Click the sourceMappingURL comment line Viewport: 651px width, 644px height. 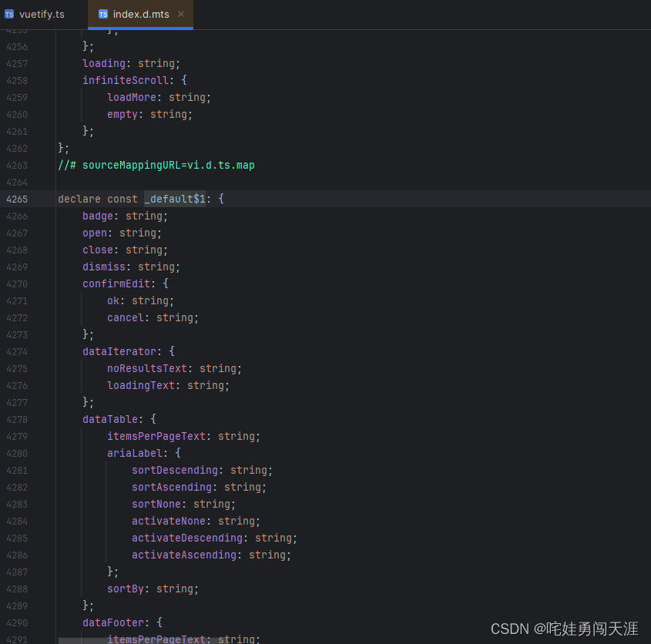click(156, 166)
